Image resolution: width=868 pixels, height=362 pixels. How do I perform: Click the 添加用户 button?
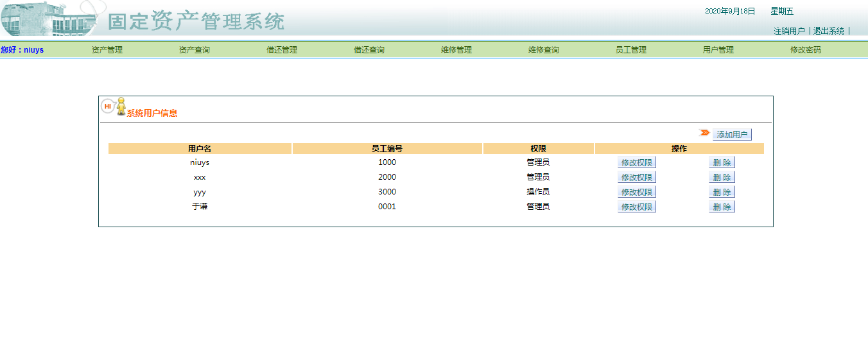pos(732,135)
